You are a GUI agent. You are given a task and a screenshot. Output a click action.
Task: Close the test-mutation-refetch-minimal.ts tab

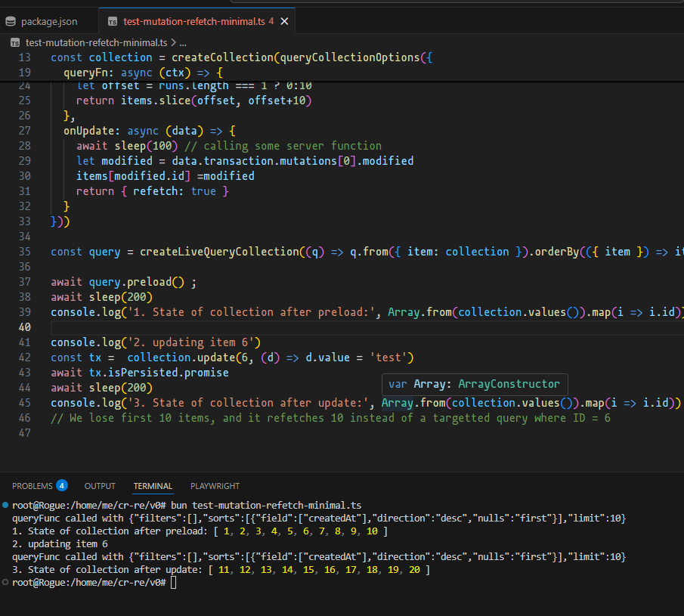(285, 21)
